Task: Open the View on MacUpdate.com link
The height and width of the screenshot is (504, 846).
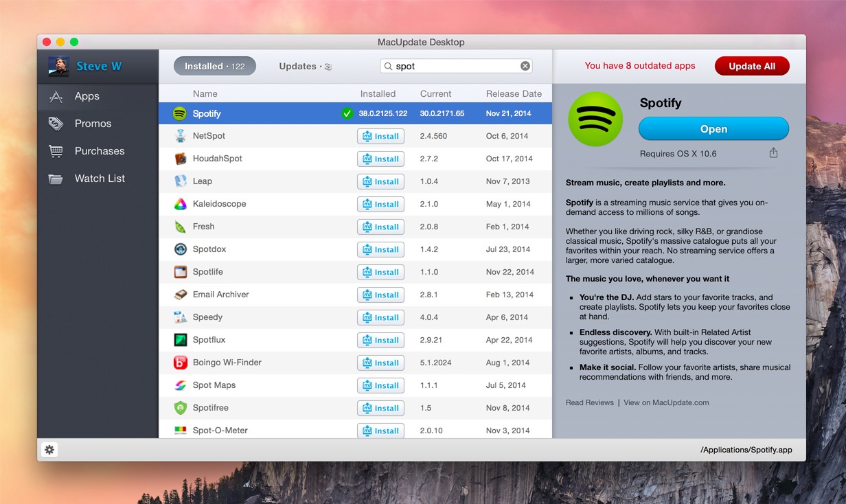Action: pyautogui.click(x=666, y=402)
